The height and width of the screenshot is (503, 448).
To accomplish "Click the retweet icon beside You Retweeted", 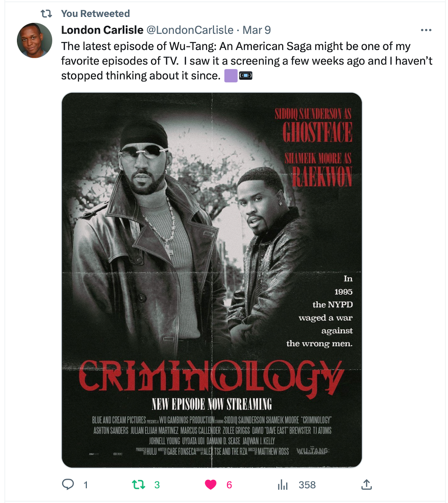I will point(46,14).
